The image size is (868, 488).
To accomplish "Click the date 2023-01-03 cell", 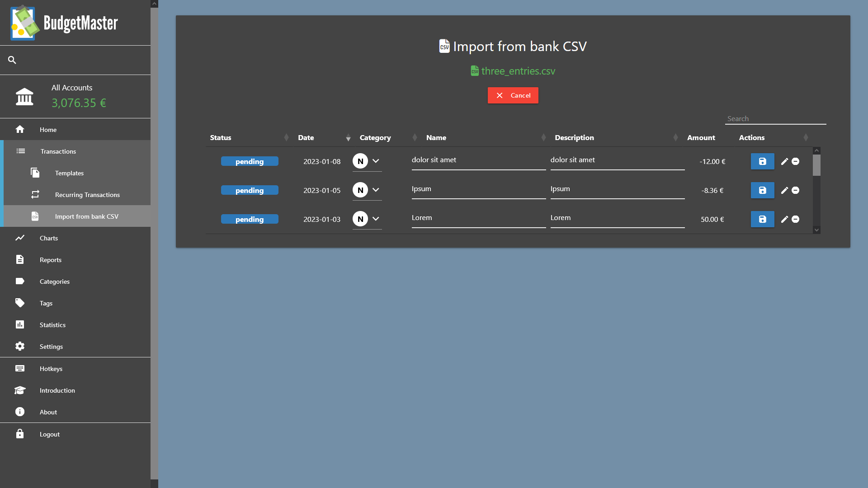I will (322, 219).
